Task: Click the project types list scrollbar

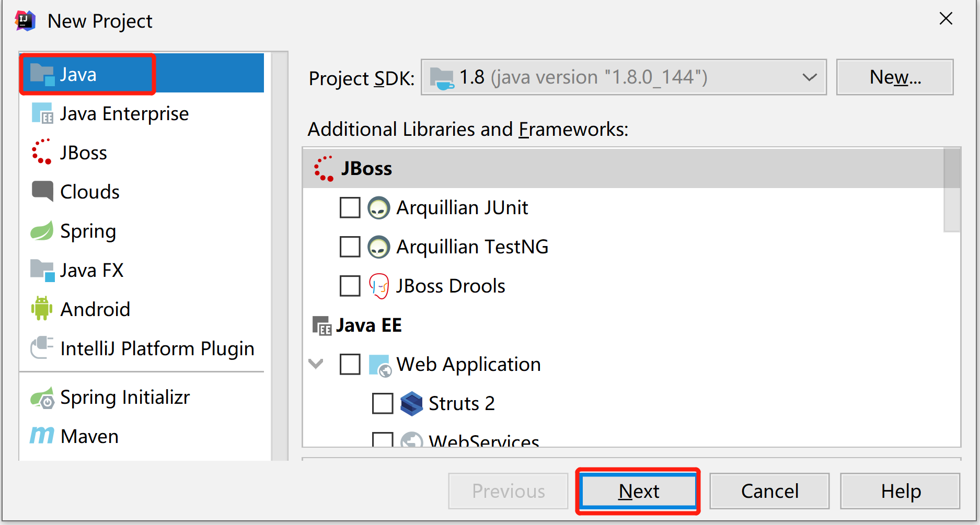Action: click(x=280, y=256)
